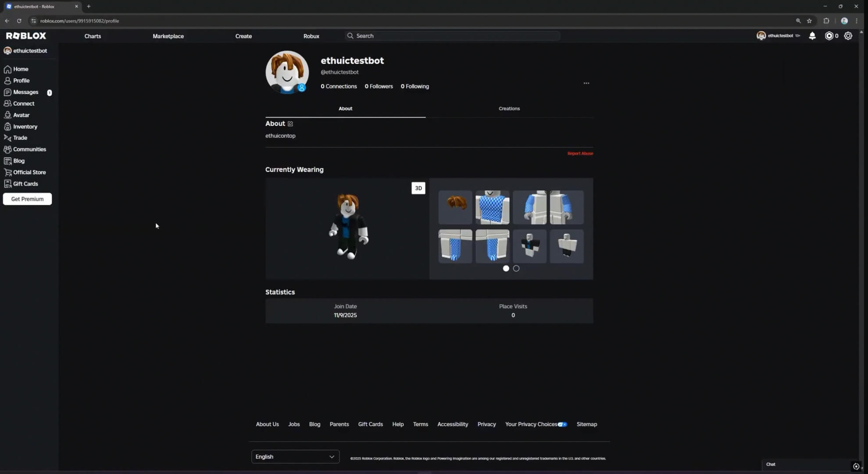Open the 0 Followers link
This screenshot has width=868, height=474.
click(x=379, y=86)
